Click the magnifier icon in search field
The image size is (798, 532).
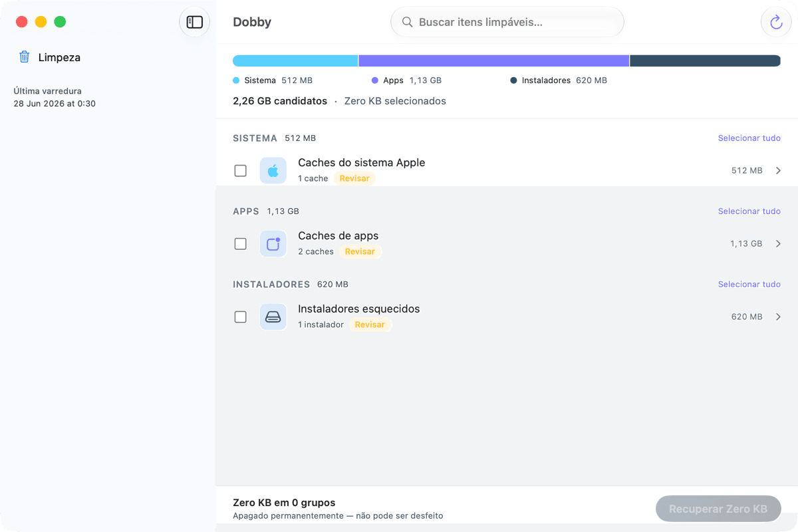click(407, 22)
